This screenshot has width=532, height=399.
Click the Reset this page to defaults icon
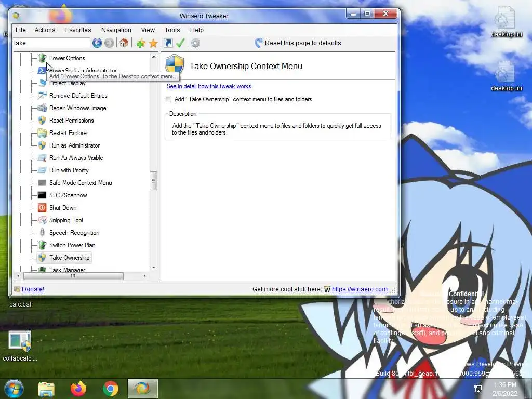[259, 43]
